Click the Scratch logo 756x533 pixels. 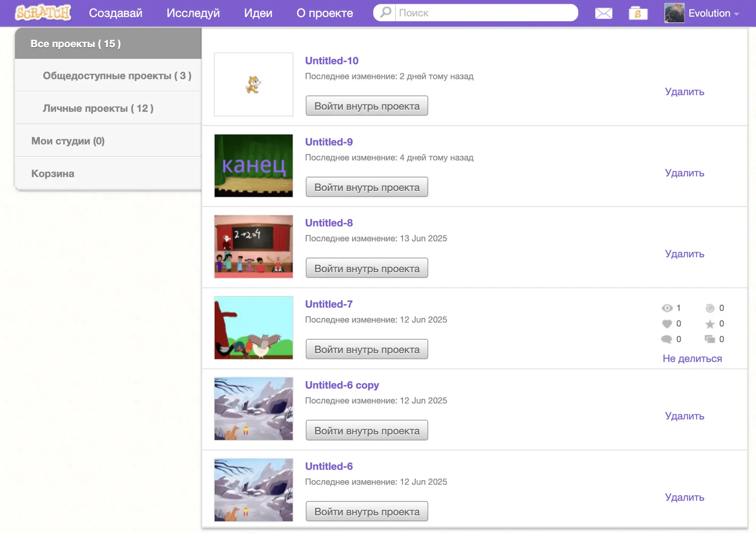click(x=43, y=13)
